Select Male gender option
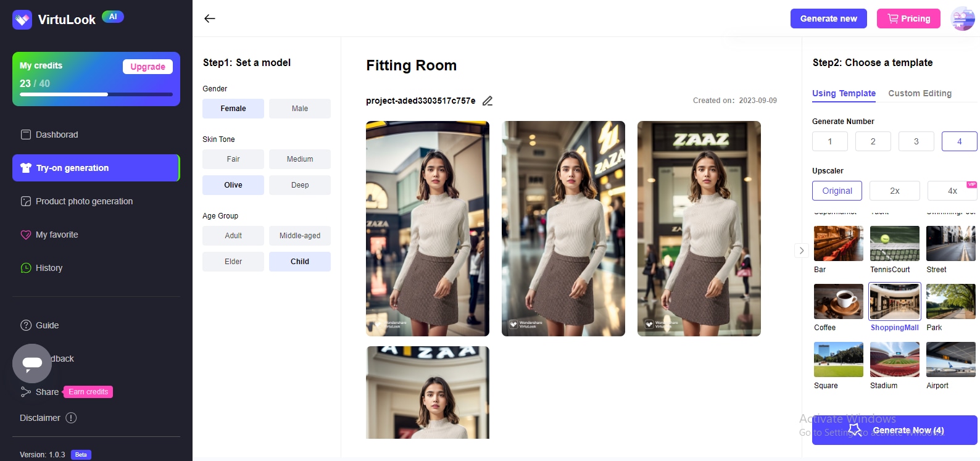 (x=300, y=109)
